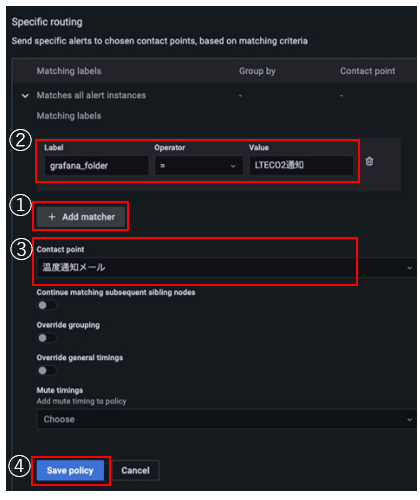The height and width of the screenshot is (500, 420).
Task: Click the Group by column header
Action: pyautogui.click(x=257, y=71)
